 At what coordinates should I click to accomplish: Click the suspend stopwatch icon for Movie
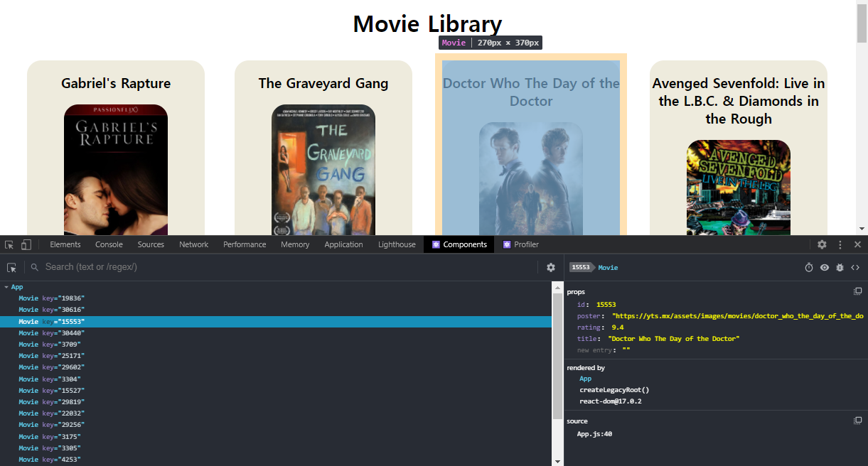pyautogui.click(x=809, y=267)
